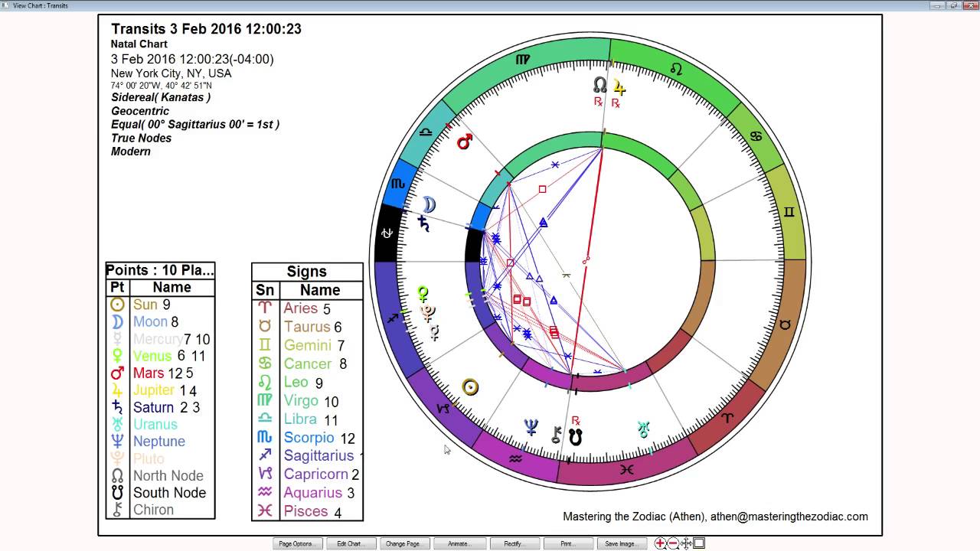The width and height of the screenshot is (980, 551).
Task: Click the 'North Node' row name in Points table
Action: [x=168, y=476]
